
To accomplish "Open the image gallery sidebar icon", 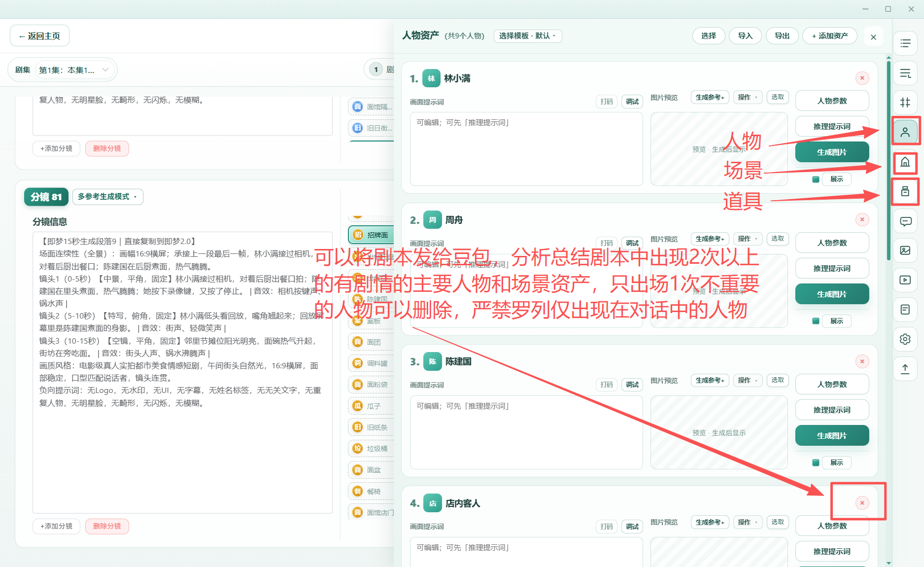I will click(x=905, y=250).
